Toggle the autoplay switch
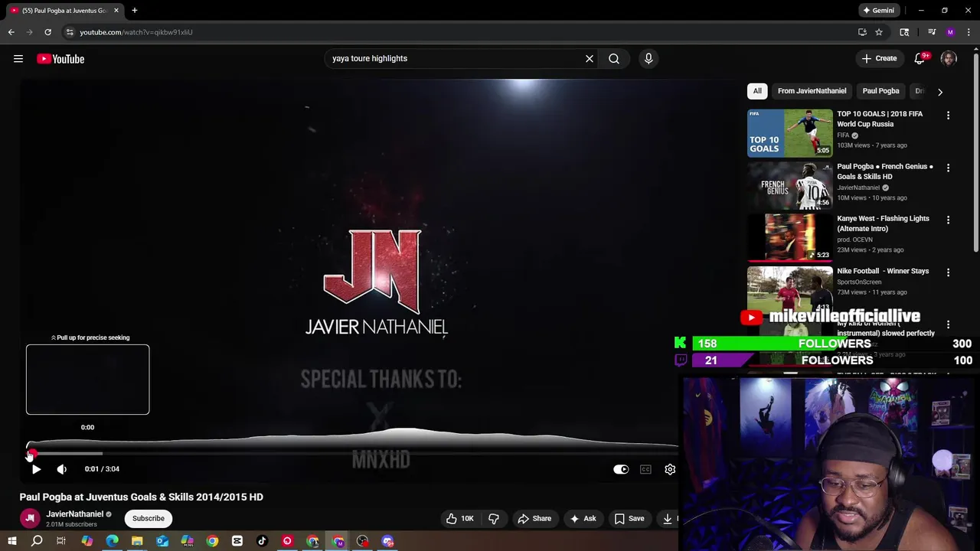The width and height of the screenshot is (980, 551). tap(621, 469)
